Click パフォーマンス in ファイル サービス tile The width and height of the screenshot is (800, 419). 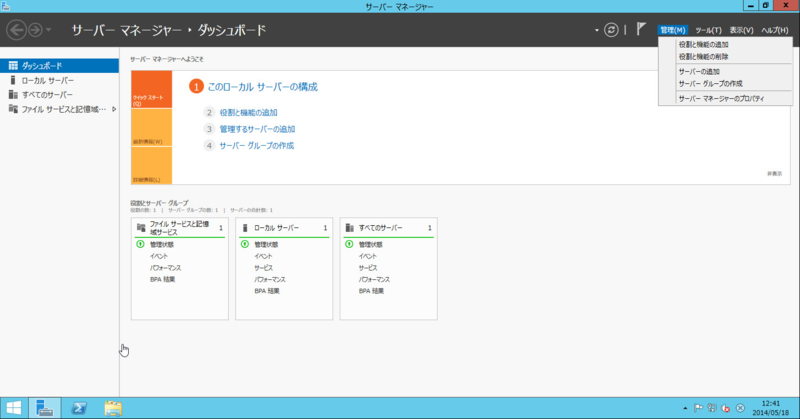pyautogui.click(x=165, y=268)
